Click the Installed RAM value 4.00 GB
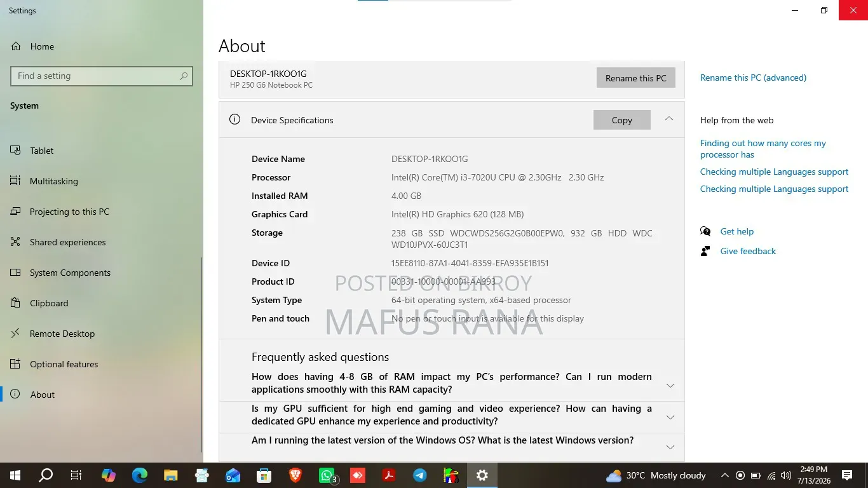This screenshot has width=868, height=488. pyautogui.click(x=406, y=196)
